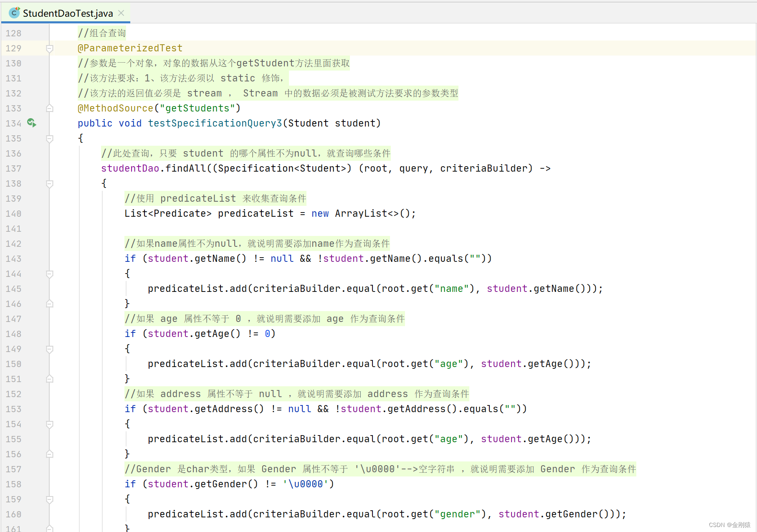Click the fold end marker at line 156
Image resolution: width=757 pixels, height=532 pixels.
pos(49,454)
